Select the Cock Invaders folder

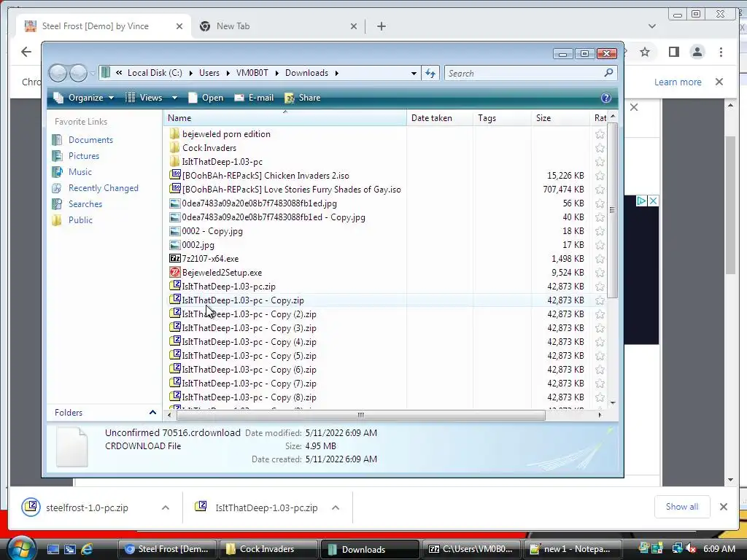(209, 147)
